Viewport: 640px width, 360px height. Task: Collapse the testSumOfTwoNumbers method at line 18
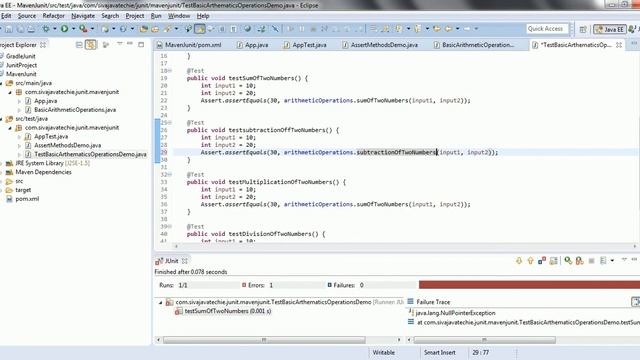coord(170,71)
